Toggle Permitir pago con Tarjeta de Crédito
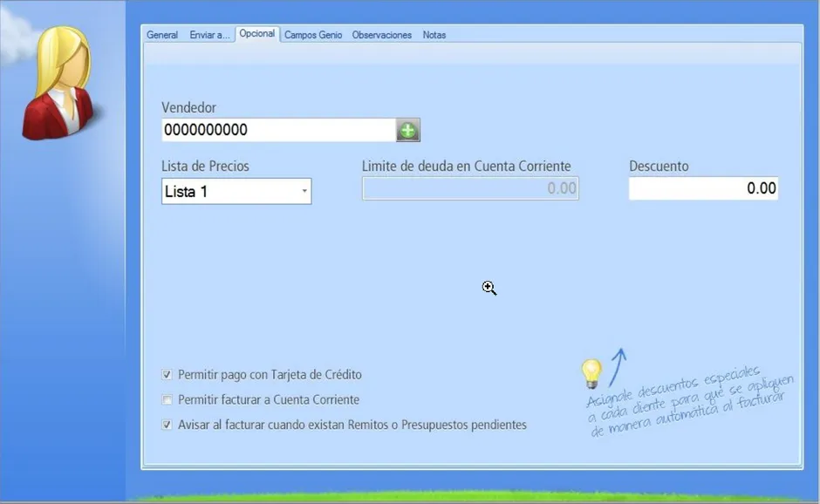820x504 pixels. coord(167,375)
